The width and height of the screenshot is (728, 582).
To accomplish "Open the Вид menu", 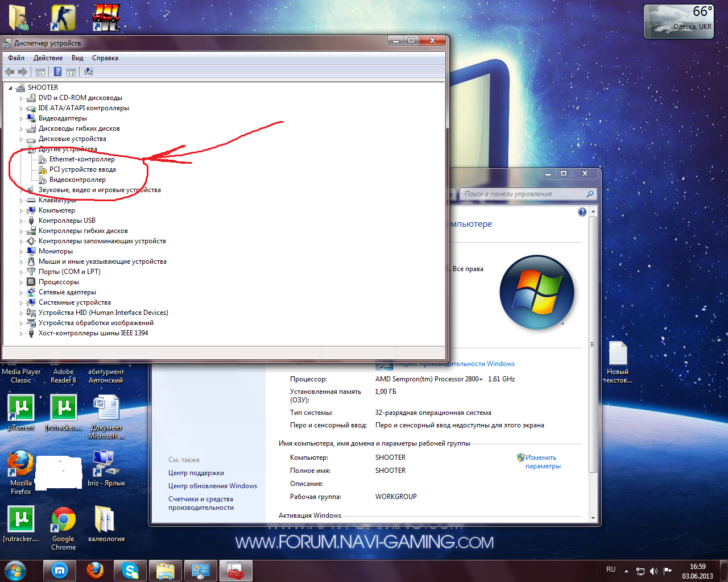I will pyautogui.click(x=77, y=58).
